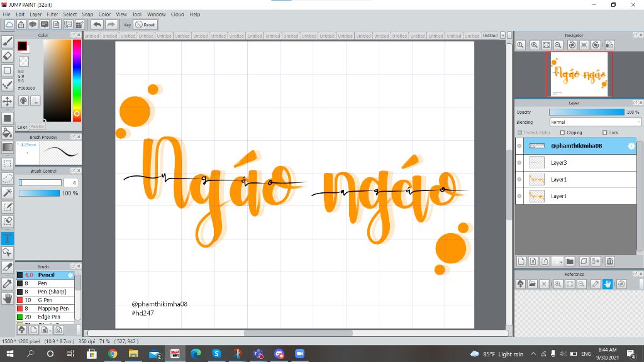Open Windows Start menu
This screenshot has height=362, width=644.
[10, 353]
